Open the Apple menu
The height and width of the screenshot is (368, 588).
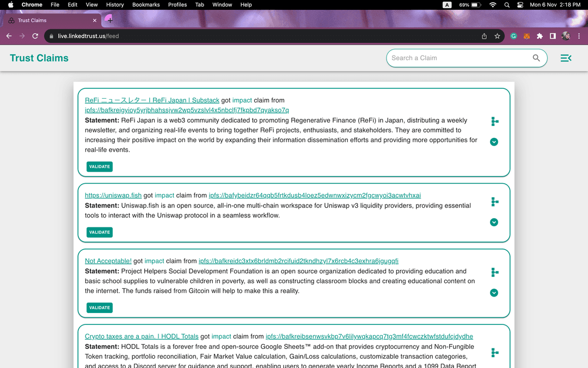pos(10,5)
